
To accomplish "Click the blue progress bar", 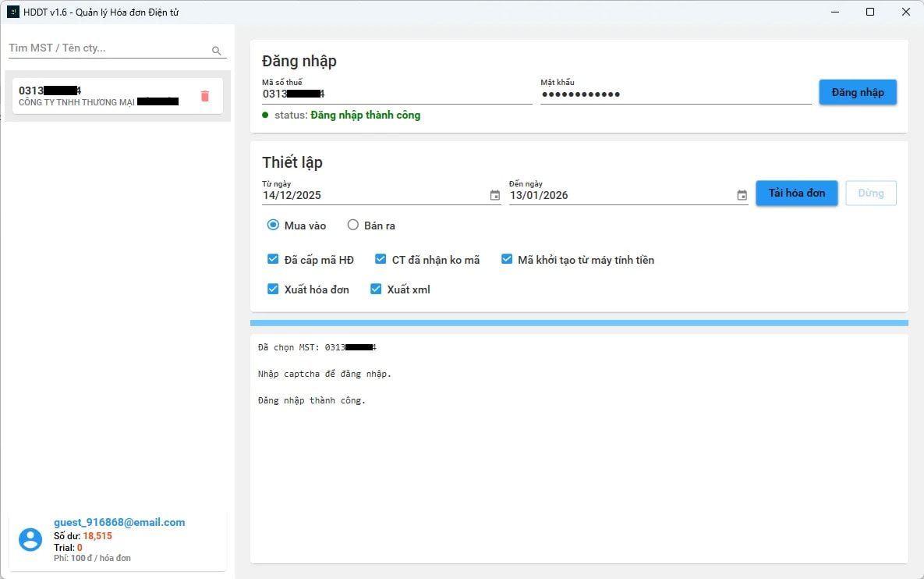I will pyautogui.click(x=579, y=322).
